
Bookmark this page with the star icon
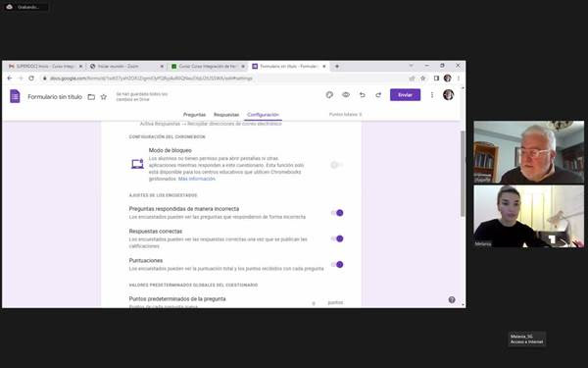(x=423, y=79)
